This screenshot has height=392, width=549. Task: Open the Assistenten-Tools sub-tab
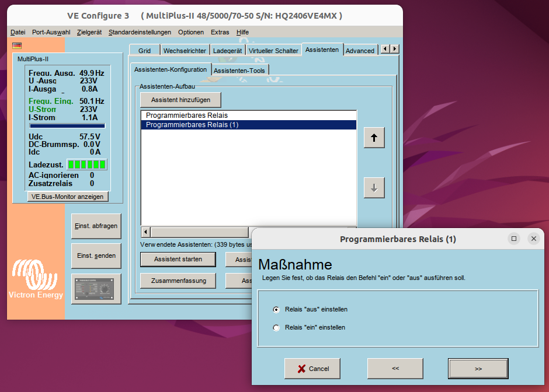239,70
